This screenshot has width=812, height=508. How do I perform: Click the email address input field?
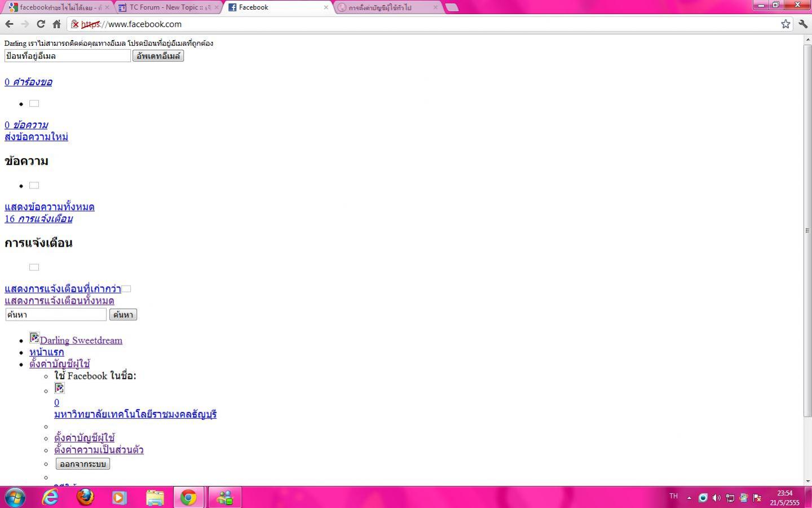pyautogui.click(x=68, y=56)
